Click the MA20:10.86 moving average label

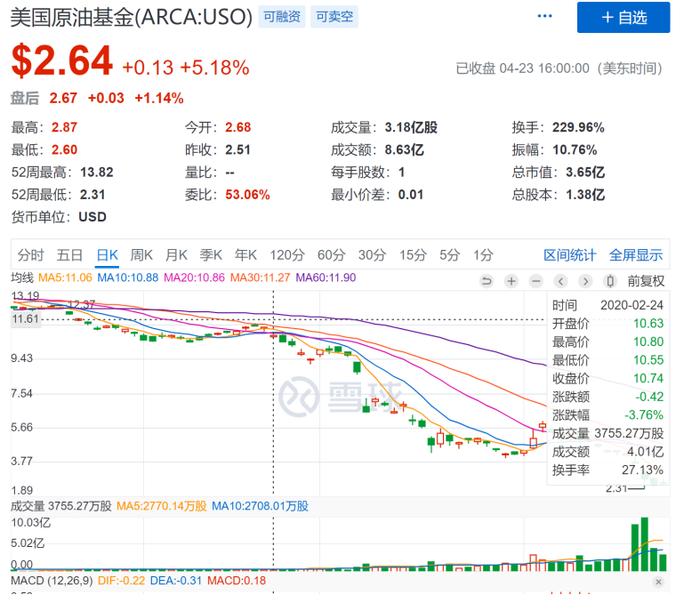click(x=194, y=277)
